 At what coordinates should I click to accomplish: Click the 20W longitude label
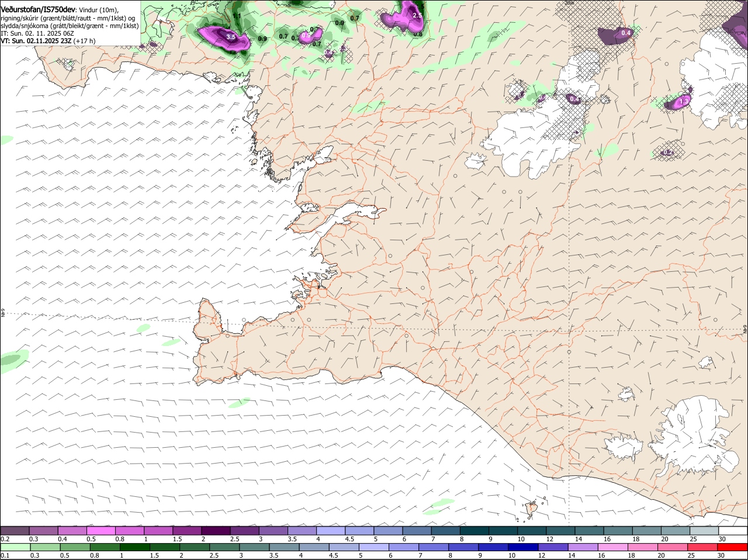click(x=570, y=3)
